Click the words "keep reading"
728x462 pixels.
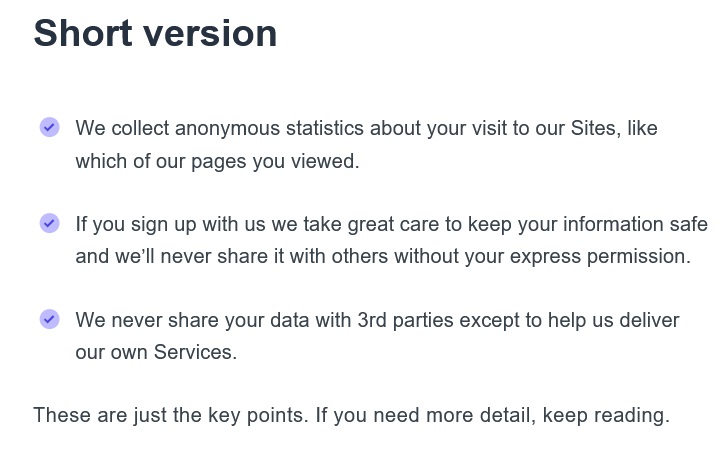click(x=604, y=415)
